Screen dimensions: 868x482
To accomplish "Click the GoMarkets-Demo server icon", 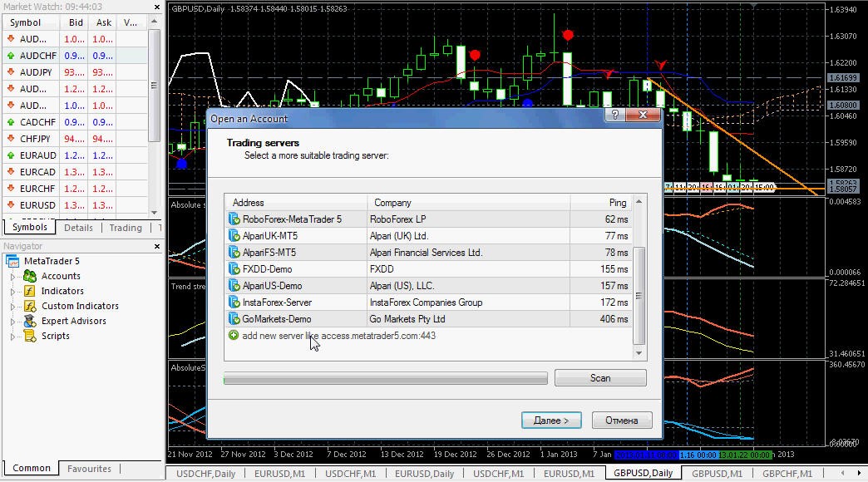I will click(x=234, y=319).
